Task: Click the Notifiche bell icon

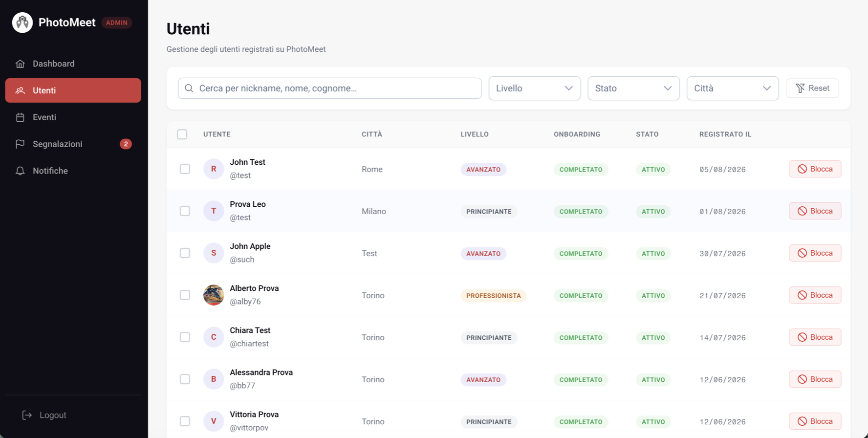Action: pos(20,171)
